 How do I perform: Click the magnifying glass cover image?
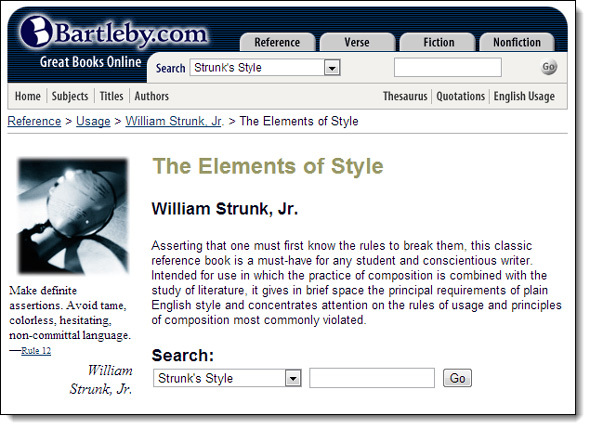click(73, 216)
